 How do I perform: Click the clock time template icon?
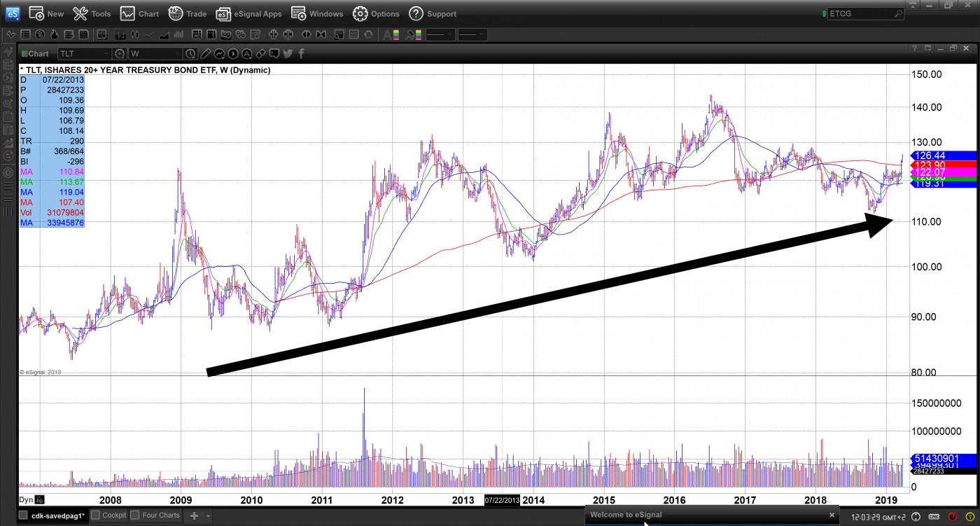point(190,53)
